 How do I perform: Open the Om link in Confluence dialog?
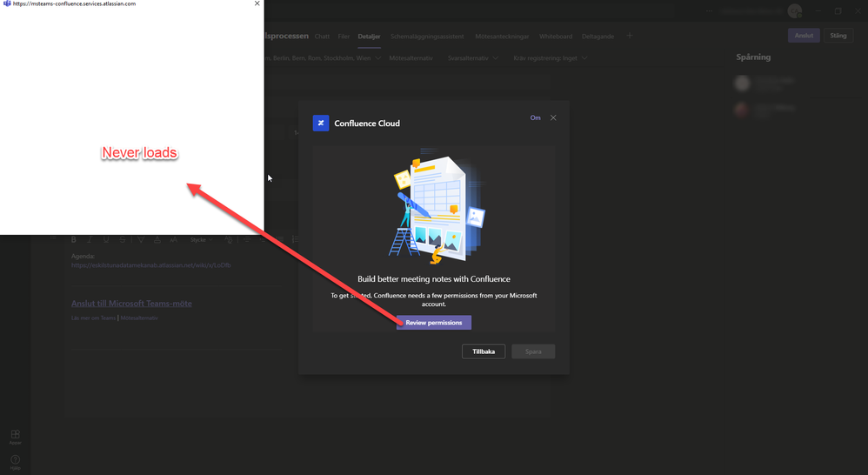pyautogui.click(x=535, y=117)
